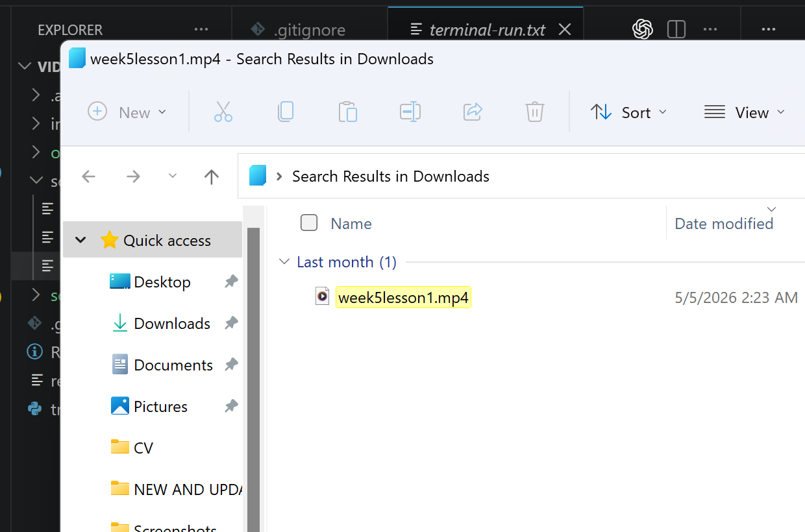
Task: Open the CV folder in navigation pane
Action: (x=143, y=448)
